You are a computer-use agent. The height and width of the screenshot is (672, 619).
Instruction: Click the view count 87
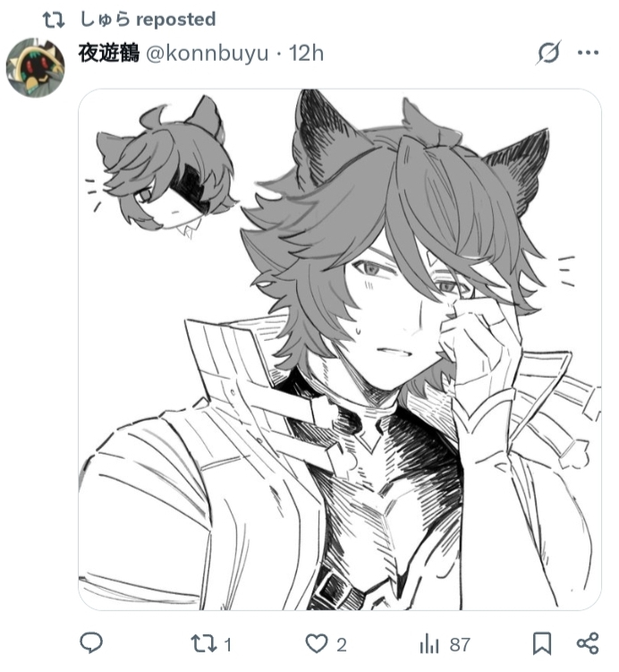(460, 644)
